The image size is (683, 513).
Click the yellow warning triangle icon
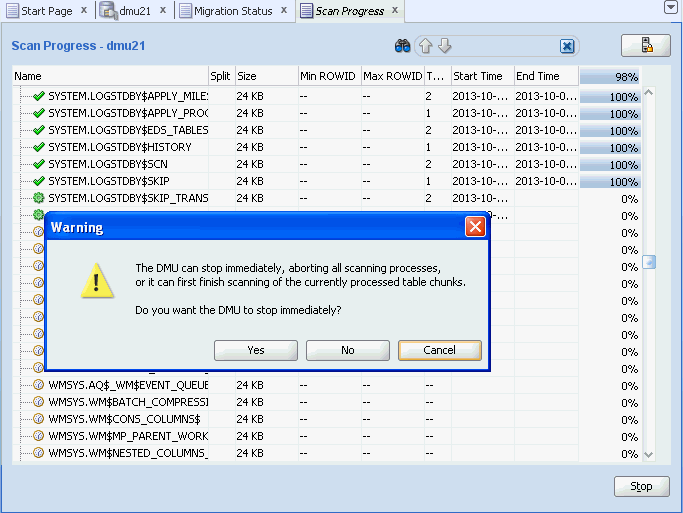(96, 283)
